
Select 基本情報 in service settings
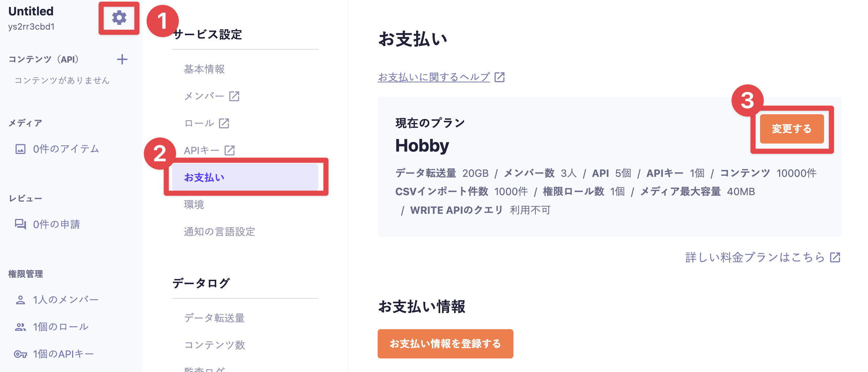coord(204,69)
